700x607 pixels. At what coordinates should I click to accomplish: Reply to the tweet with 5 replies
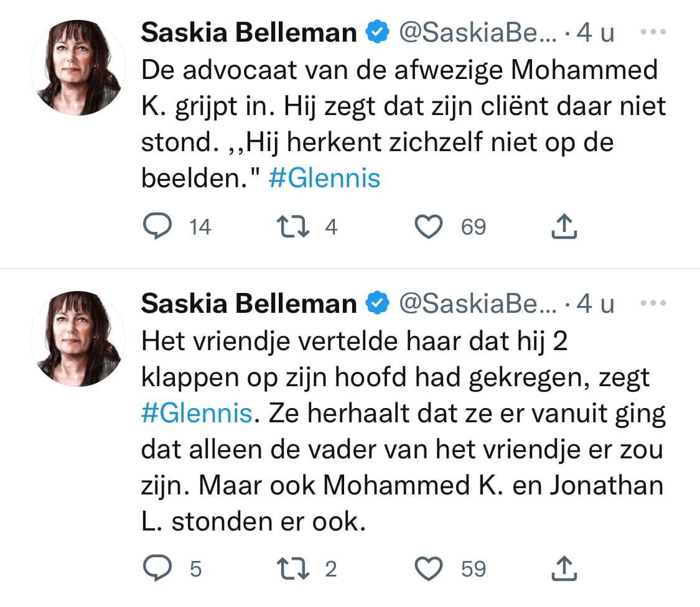[157, 568]
